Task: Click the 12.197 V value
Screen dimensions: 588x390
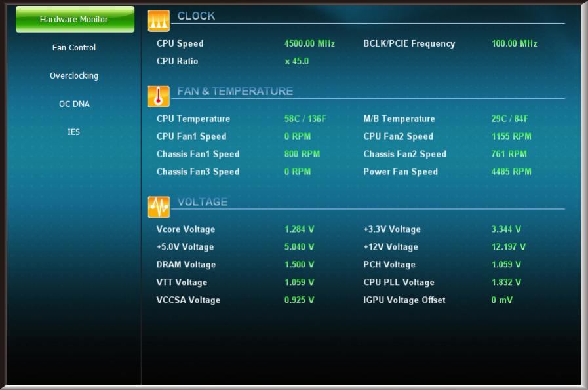Action: pos(508,247)
